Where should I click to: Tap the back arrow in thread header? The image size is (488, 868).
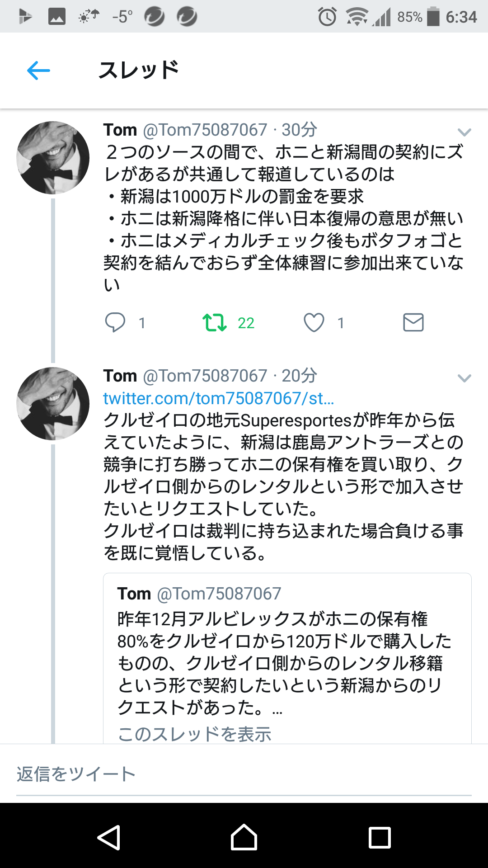[x=38, y=71]
